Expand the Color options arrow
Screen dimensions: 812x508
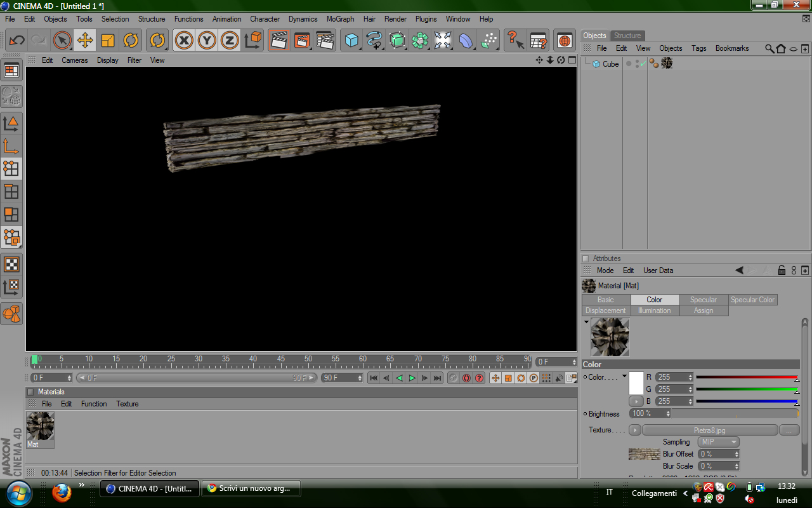point(624,377)
